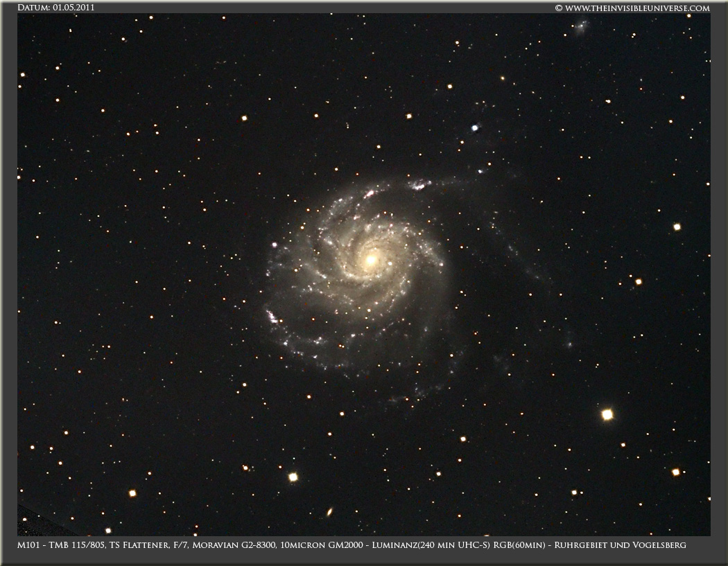Image resolution: width=728 pixels, height=566 pixels.
Task: Select the blue-white star above right of galaxy
Action: coord(475,127)
